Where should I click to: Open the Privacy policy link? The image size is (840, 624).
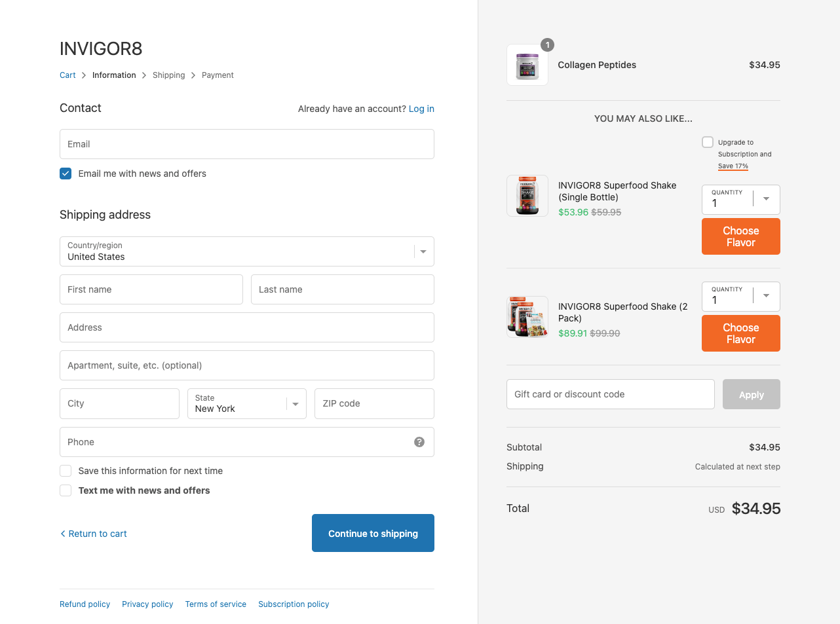pyautogui.click(x=147, y=604)
